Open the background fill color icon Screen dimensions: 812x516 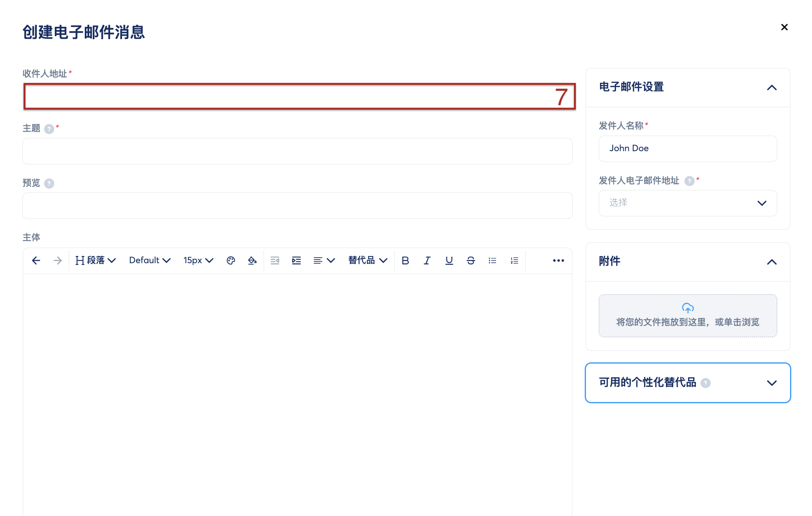pyautogui.click(x=252, y=260)
